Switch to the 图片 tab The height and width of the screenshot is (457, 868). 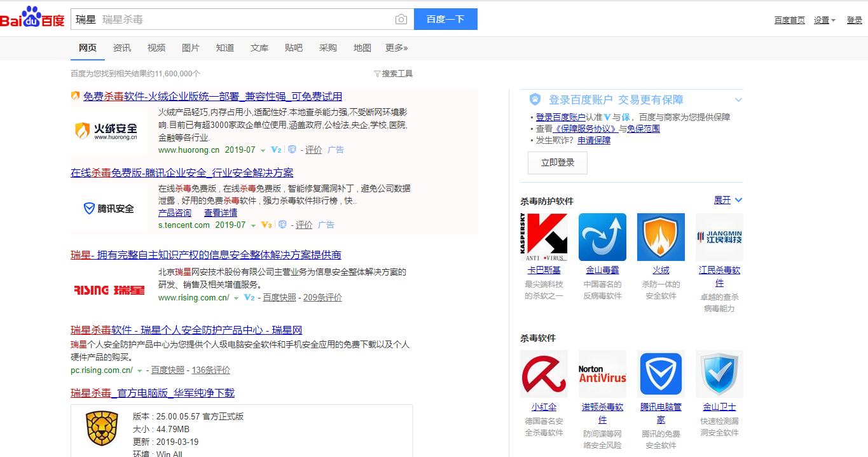coord(191,48)
